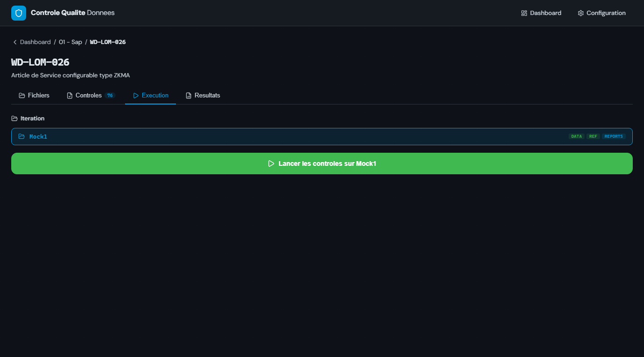Click the folder icon in Mock1 row
This screenshot has height=357, width=644.
click(x=22, y=136)
